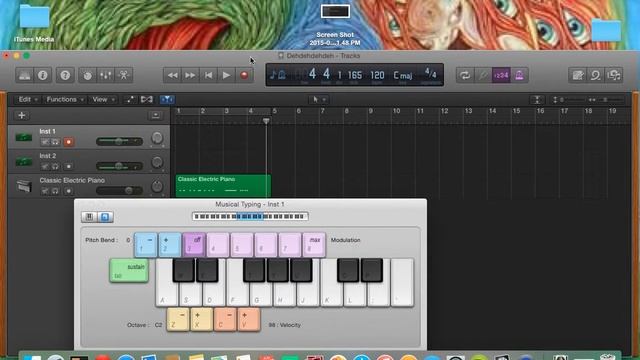
Task: Mute the Inst 1 track
Action: 44,142
